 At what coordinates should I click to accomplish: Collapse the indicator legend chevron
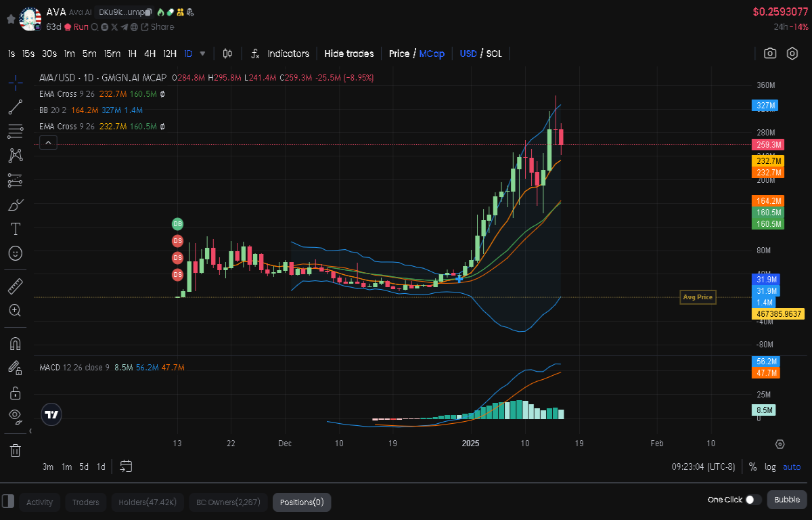point(49,142)
